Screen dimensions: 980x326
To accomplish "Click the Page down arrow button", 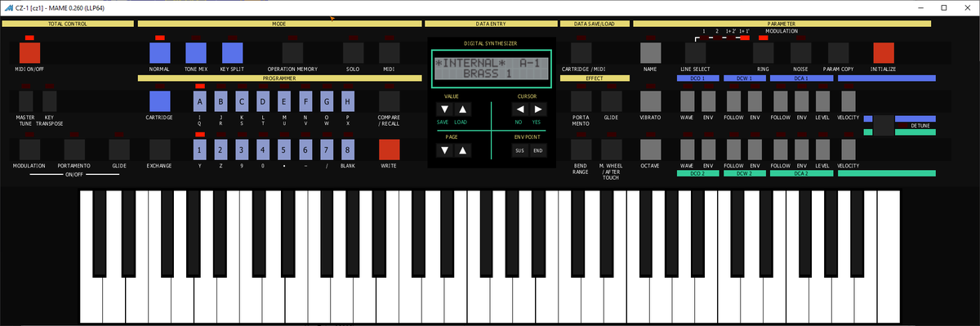I will click(444, 150).
